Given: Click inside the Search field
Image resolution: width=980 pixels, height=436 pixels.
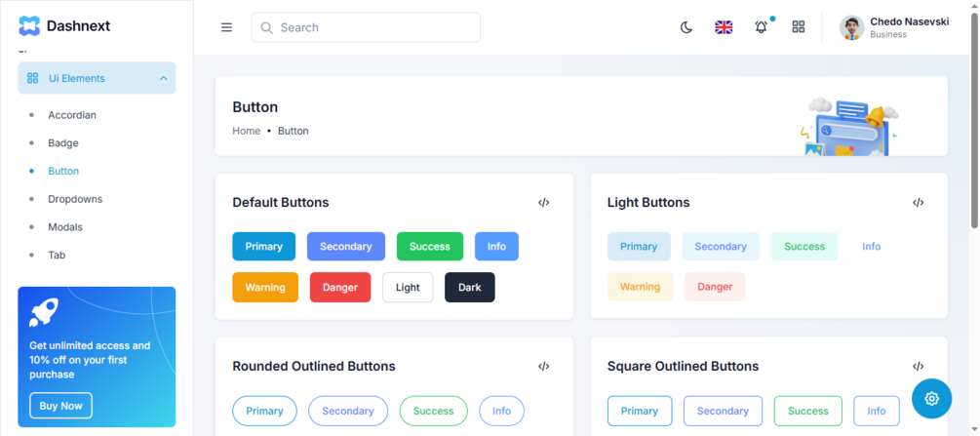Looking at the screenshot, I should (366, 27).
